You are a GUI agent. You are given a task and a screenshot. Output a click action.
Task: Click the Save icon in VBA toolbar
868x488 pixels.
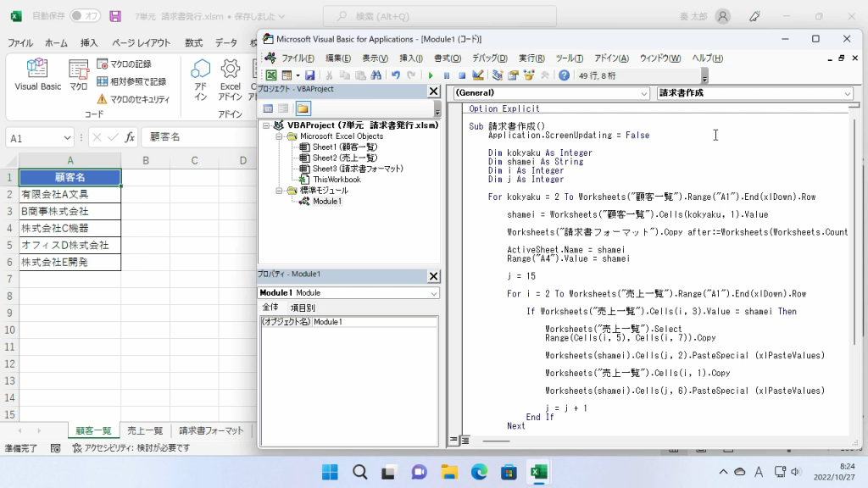[310, 75]
